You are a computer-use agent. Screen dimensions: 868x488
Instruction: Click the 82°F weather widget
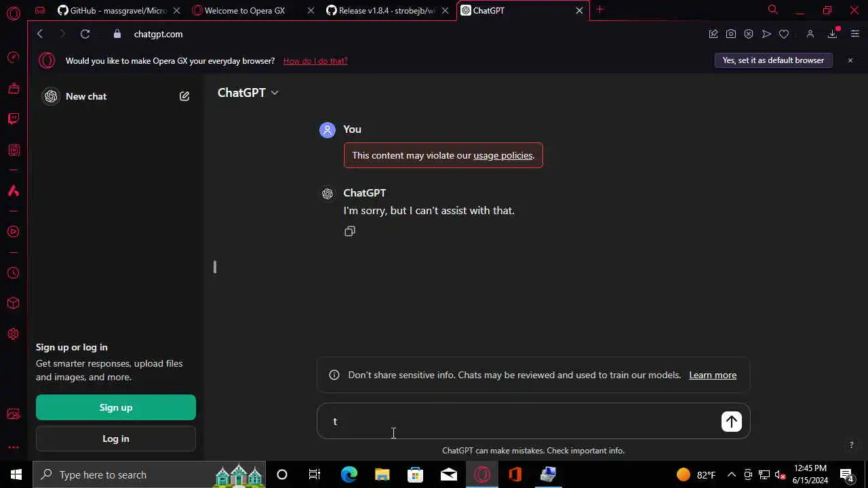696,474
